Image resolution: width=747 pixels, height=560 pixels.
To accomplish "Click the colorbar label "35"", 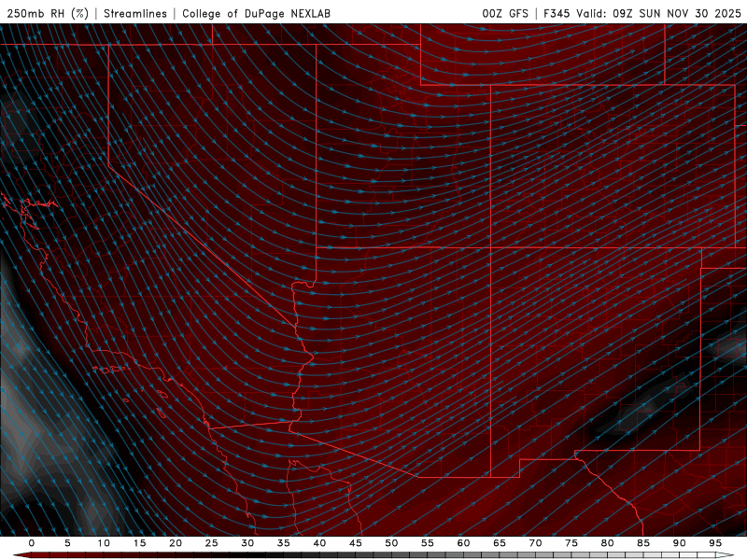I will point(284,543).
